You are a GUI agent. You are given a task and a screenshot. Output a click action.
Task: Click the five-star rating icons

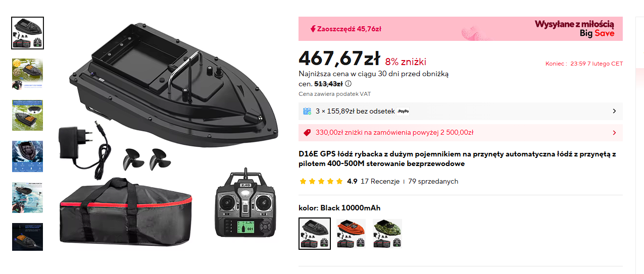pyautogui.click(x=321, y=181)
